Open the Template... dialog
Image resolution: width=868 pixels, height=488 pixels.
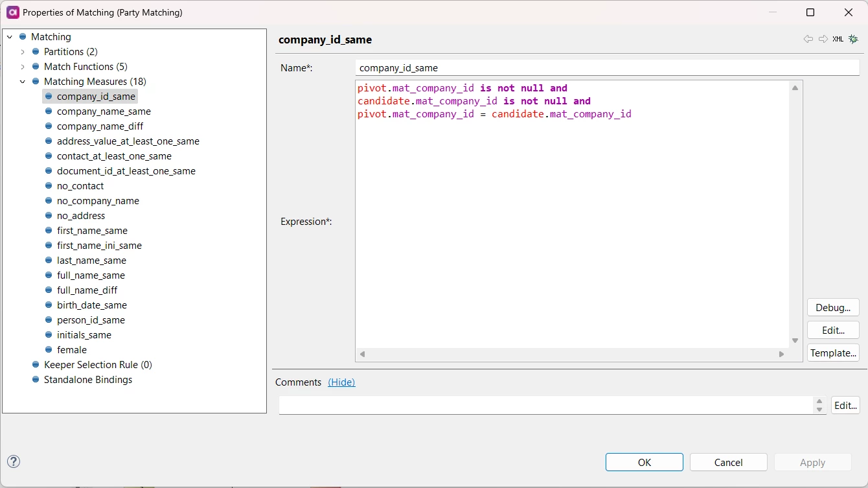pos(833,353)
